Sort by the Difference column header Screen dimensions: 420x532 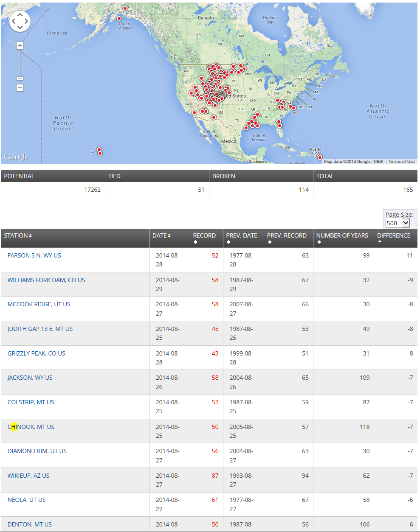tap(393, 235)
